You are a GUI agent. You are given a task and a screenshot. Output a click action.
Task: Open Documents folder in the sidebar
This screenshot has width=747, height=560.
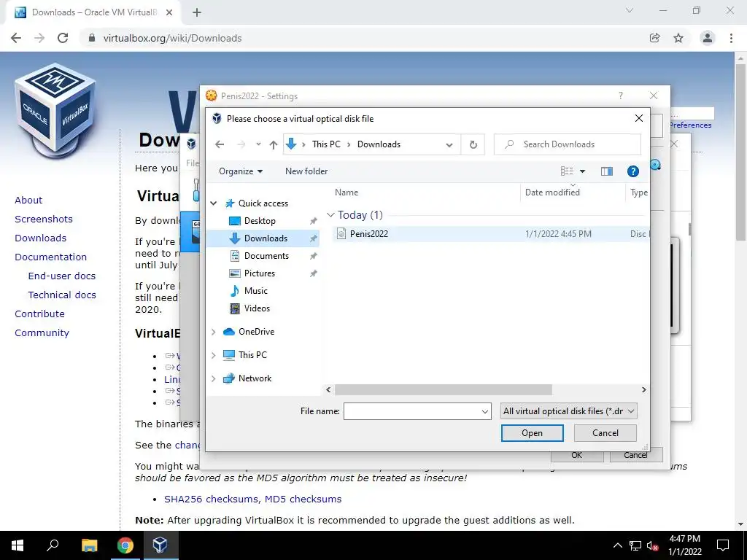[266, 256]
